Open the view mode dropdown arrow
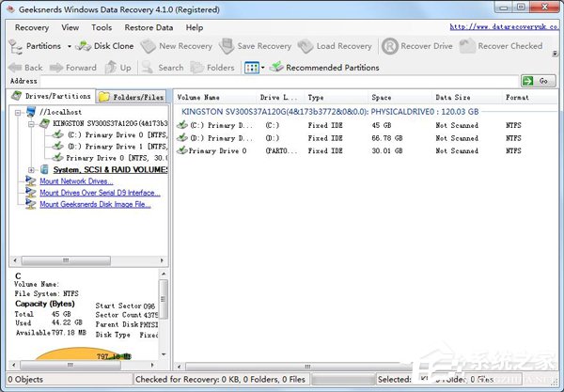This screenshot has height=392, width=564. 262,68
